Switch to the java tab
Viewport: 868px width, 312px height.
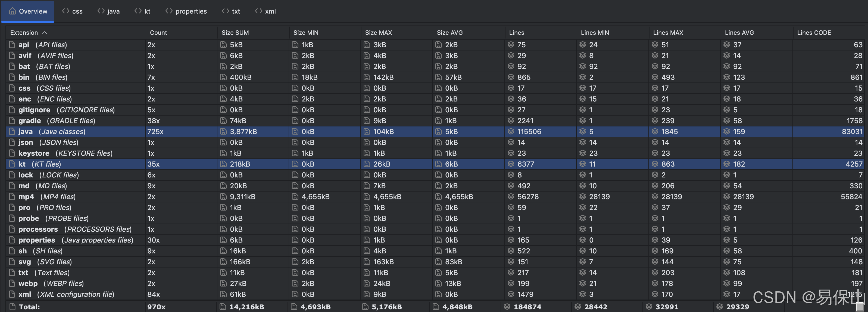point(113,11)
